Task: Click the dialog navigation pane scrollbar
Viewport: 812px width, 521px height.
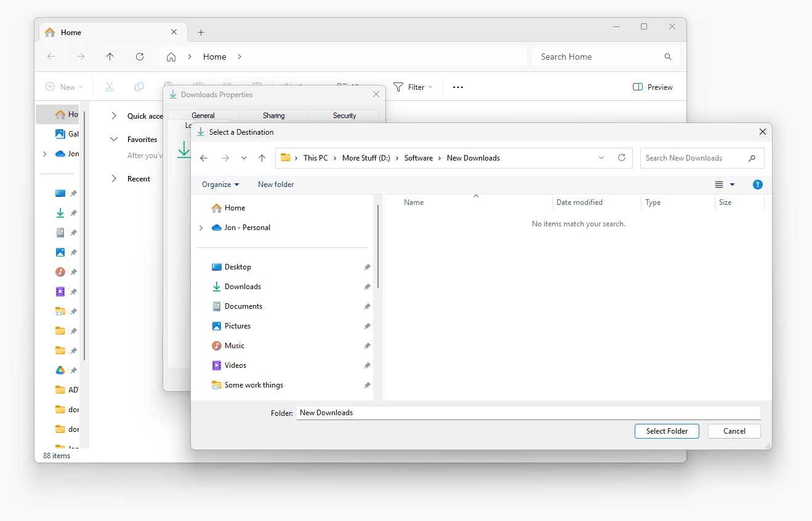Action: click(378, 246)
